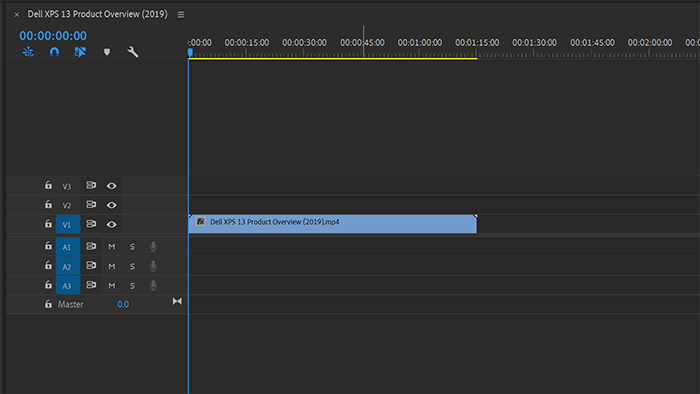Viewport: 700px width, 394px height.
Task: Toggle A3 track targeting button
Action: [x=68, y=286]
